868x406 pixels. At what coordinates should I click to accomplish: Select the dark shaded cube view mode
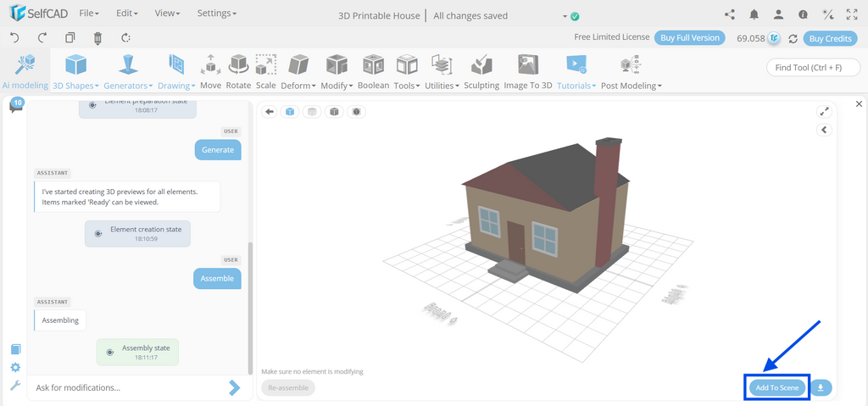click(334, 112)
